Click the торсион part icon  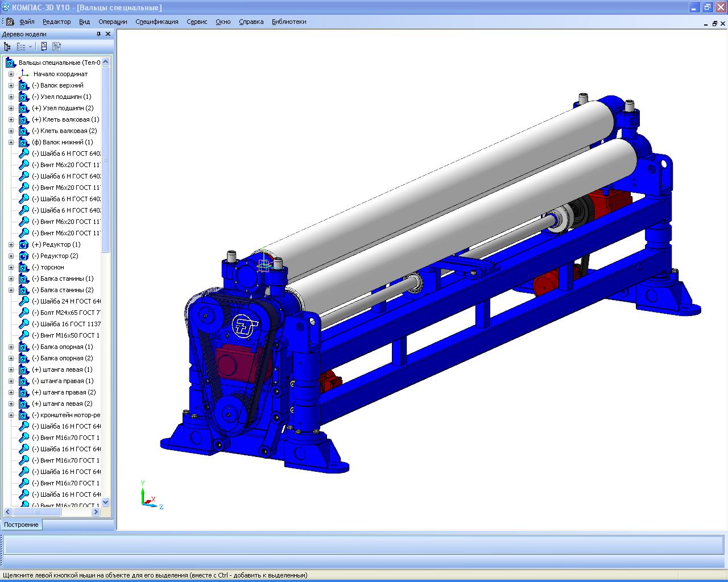pyautogui.click(x=24, y=267)
